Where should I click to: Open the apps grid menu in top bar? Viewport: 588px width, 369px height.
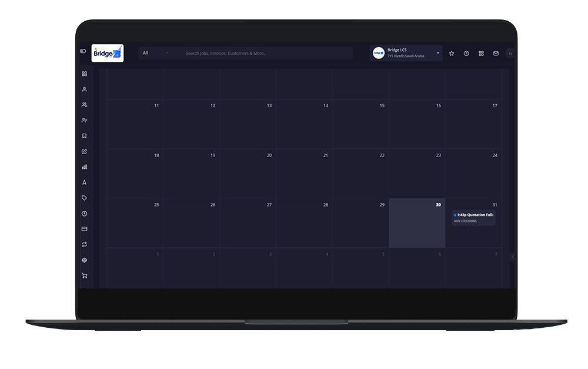pyautogui.click(x=481, y=53)
